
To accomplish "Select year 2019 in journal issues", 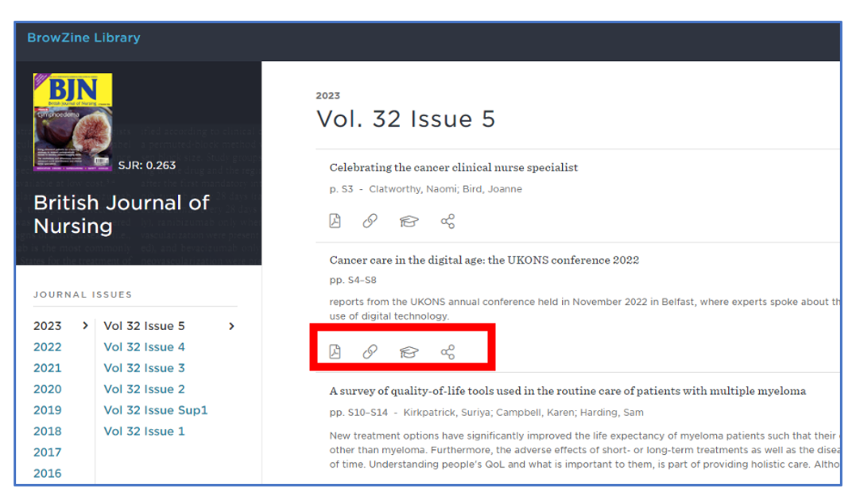I will point(47,410).
